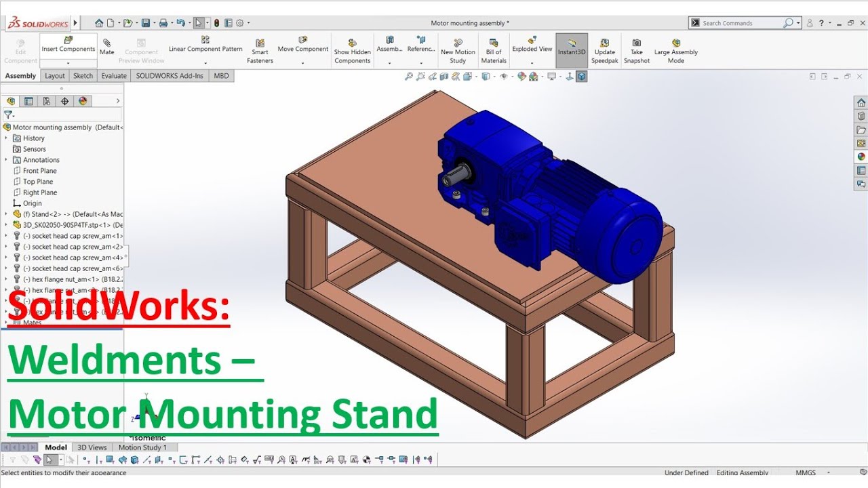The height and width of the screenshot is (488, 868).
Task: Open the FeatureManager design tree tab icon
Action: coord(11,101)
